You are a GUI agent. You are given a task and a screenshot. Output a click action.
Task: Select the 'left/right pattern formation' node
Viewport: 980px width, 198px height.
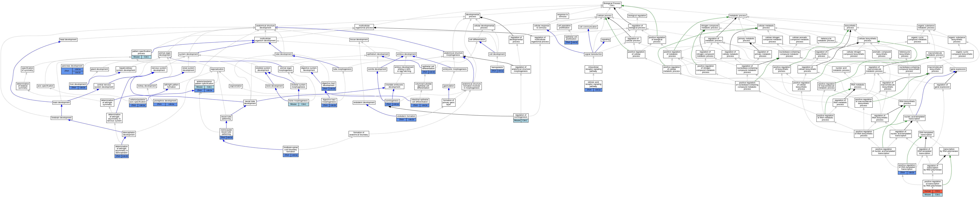[172, 86]
